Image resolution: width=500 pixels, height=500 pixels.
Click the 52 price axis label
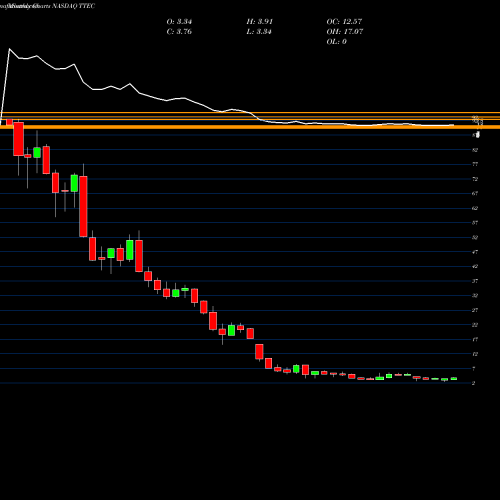pyautogui.click(x=475, y=237)
